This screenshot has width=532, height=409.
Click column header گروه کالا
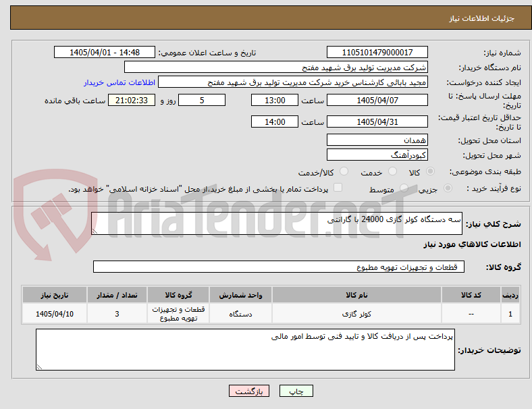coord(178,295)
